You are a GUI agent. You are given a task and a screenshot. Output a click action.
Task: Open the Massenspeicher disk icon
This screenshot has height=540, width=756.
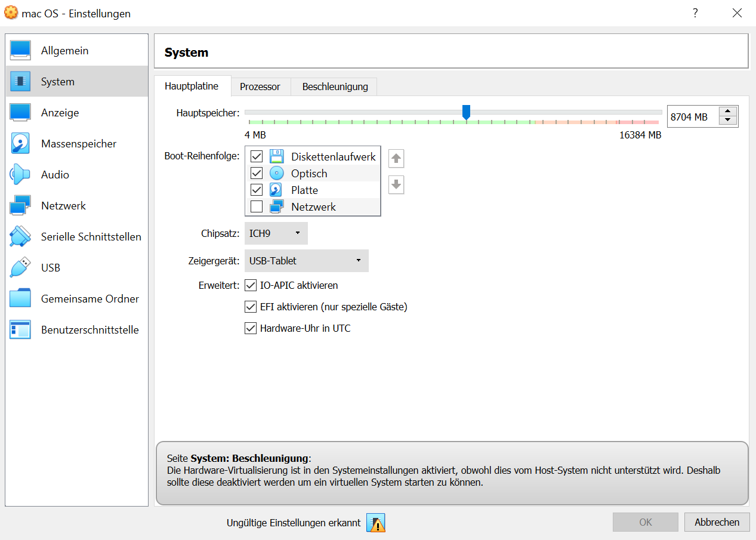[20, 144]
